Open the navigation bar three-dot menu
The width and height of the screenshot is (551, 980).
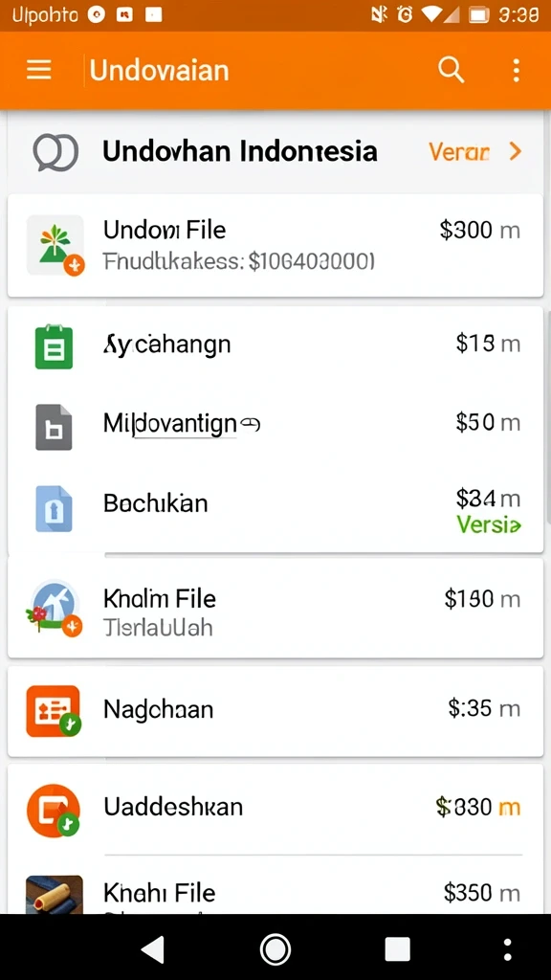click(x=507, y=949)
